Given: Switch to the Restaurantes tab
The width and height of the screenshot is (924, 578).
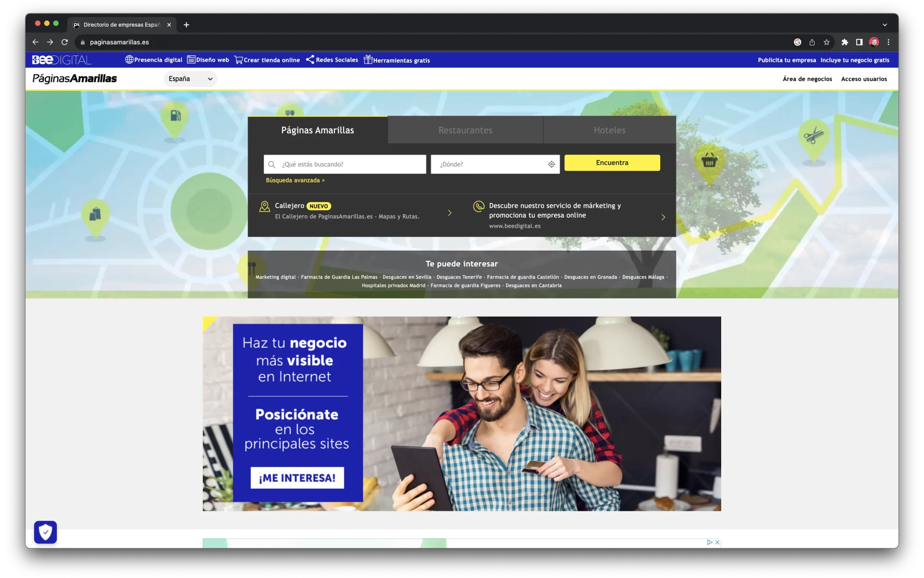Looking at the screenshot, I should point(465,130).
